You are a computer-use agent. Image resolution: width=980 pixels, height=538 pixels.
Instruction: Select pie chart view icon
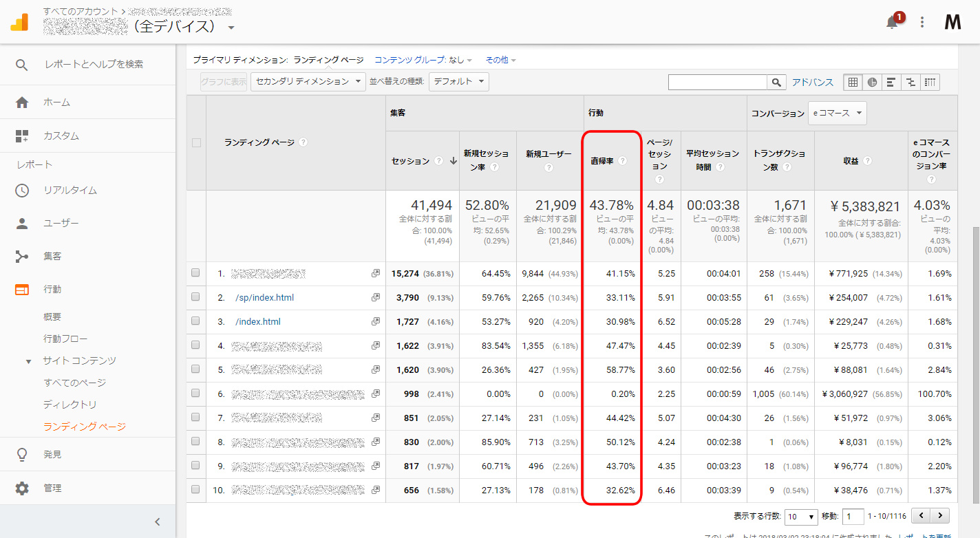(x=872, y=83)
